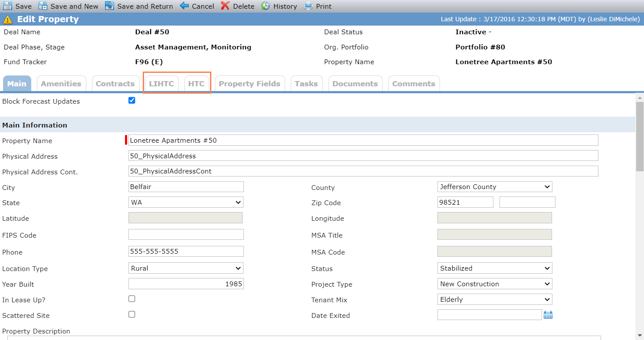Switch to the Tasks tab
The image size is (644, 340).
click(306, 84)
